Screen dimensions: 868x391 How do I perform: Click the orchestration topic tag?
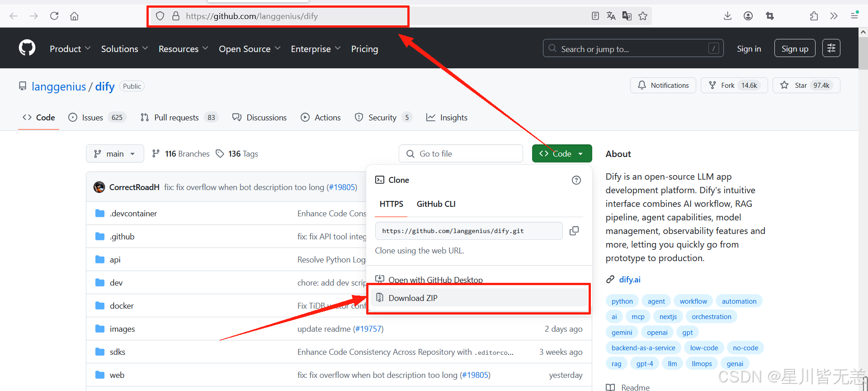pos(711,316)
